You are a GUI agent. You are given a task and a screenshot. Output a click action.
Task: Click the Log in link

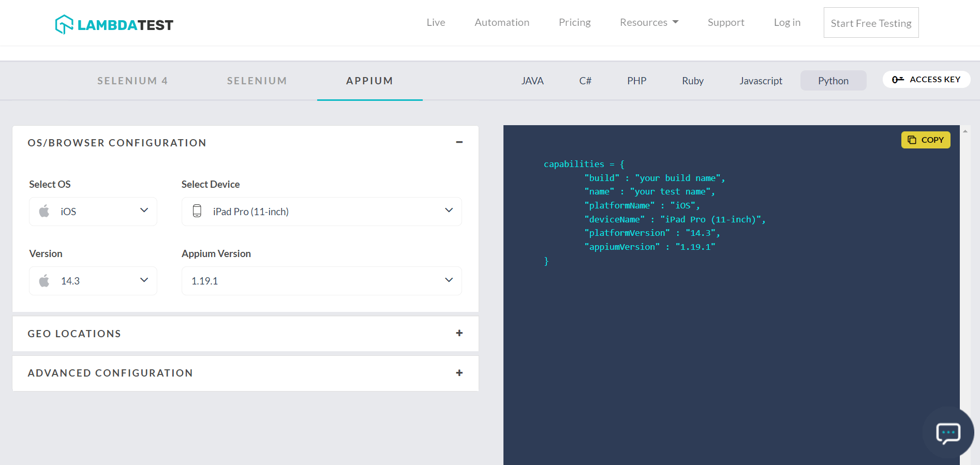[787, 22]
